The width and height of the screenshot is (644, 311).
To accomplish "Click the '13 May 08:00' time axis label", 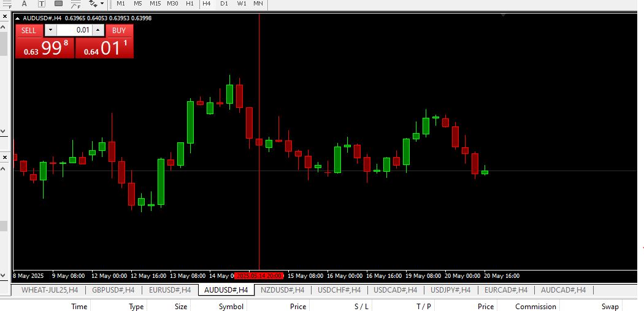I will click(188, 275).
